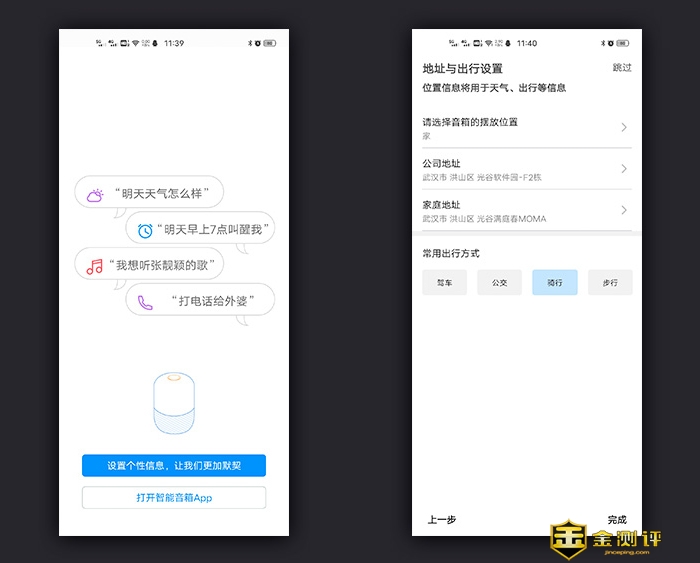
Task: Tap 上一步 to go back
Action: click(442, 519)
